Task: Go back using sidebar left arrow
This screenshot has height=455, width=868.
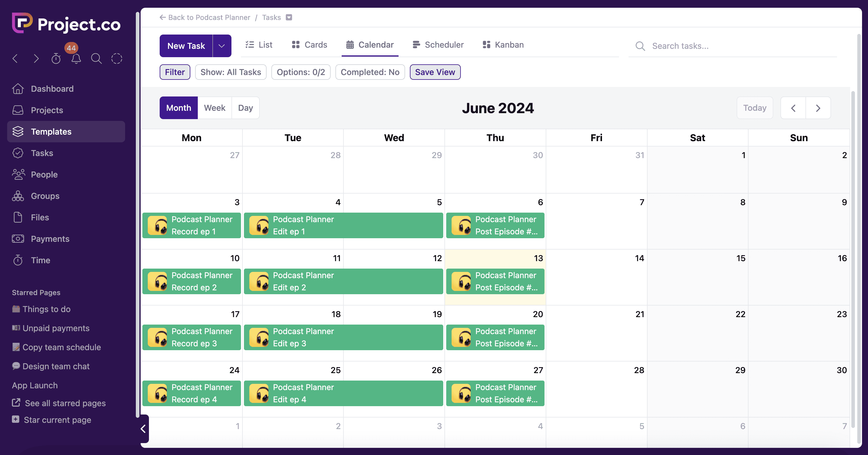Action: click(x=15, y=59)
